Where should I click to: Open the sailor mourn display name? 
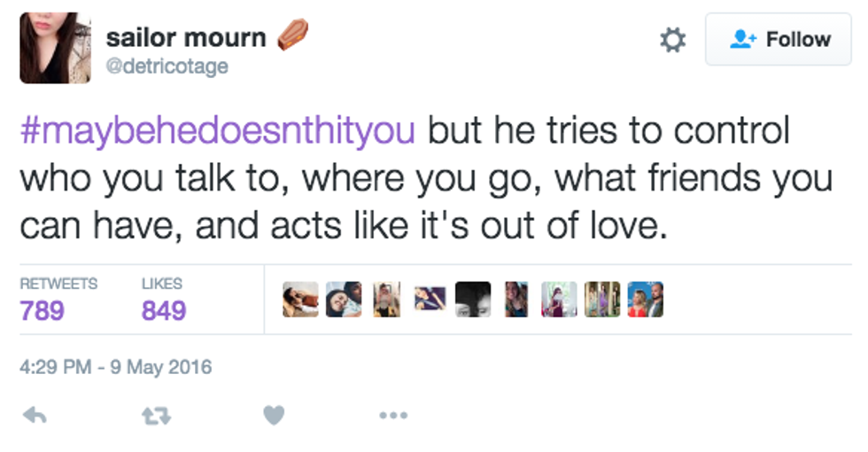[x=186, y=37]
